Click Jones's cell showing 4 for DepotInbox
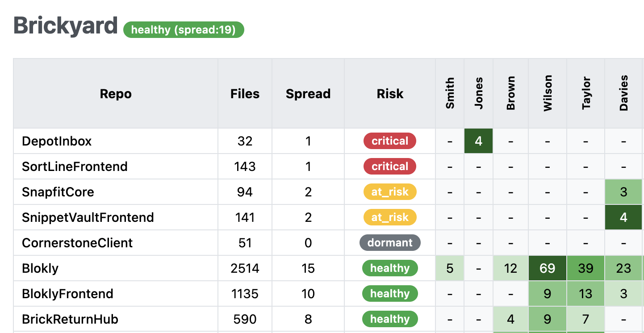 coord(479,141)
